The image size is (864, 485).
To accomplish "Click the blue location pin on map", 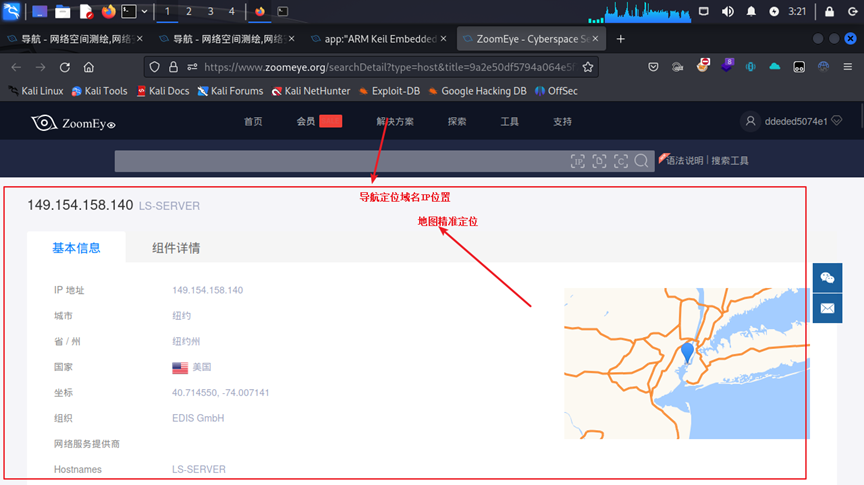I will pyautogui.click(x=687, y=352).
